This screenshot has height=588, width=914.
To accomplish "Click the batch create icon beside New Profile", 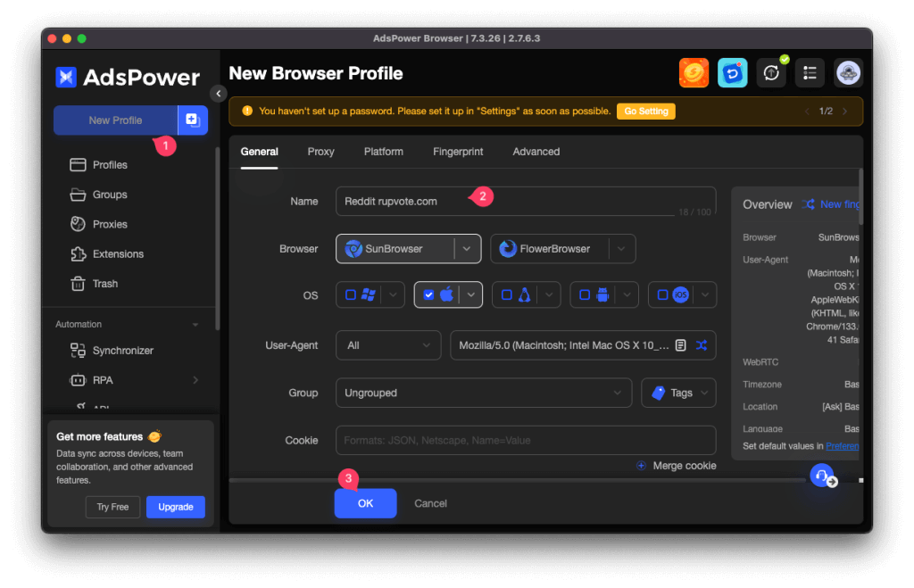I will (193, 120).
